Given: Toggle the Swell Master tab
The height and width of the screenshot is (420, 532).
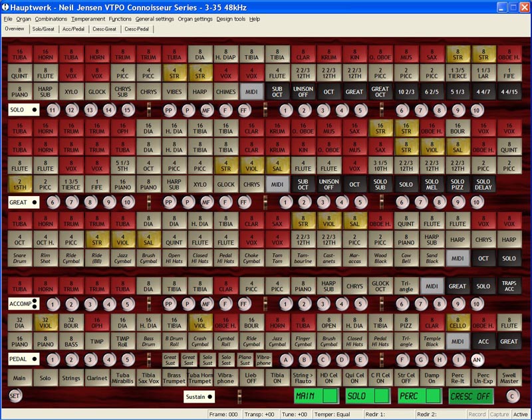Looking at the screenshot, I should 509,378.
